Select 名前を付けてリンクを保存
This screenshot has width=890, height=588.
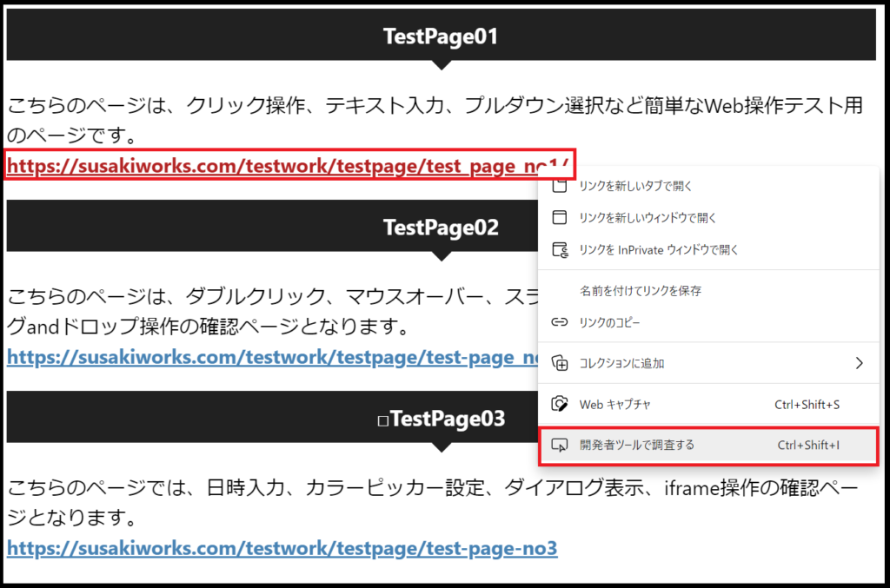pos(708,291)
